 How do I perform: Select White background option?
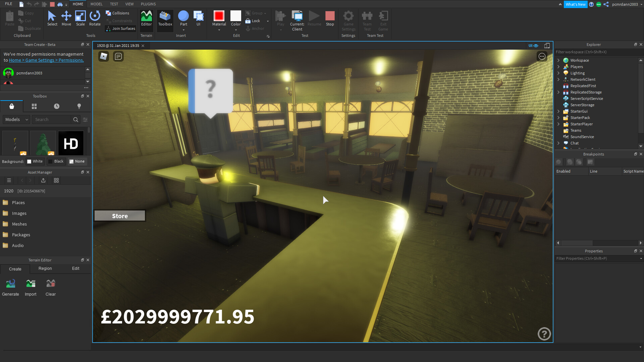pos(35,161)
